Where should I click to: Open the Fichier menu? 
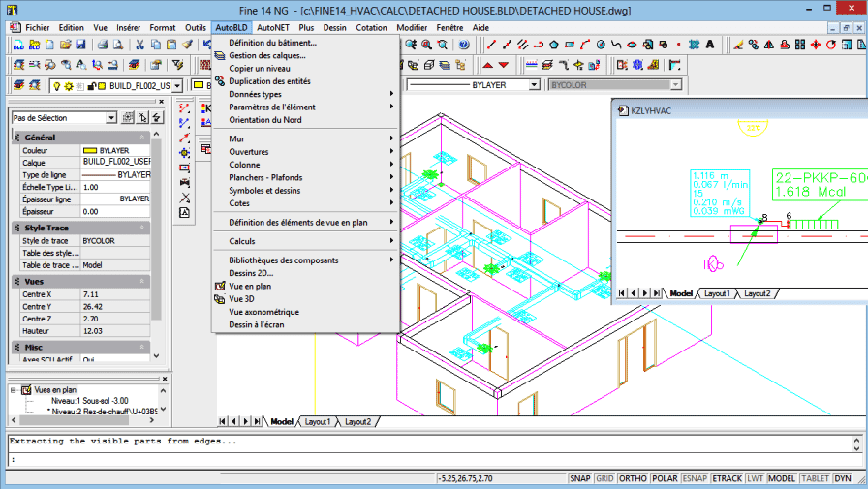[37, 28]
